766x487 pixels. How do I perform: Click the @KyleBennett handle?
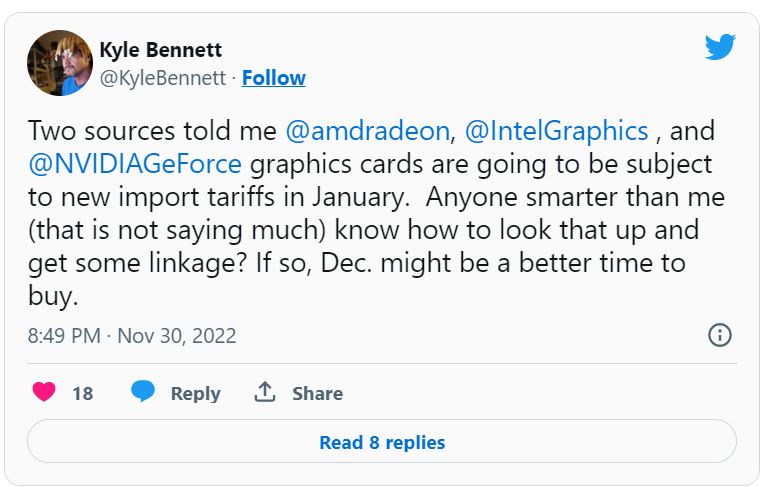163,78
